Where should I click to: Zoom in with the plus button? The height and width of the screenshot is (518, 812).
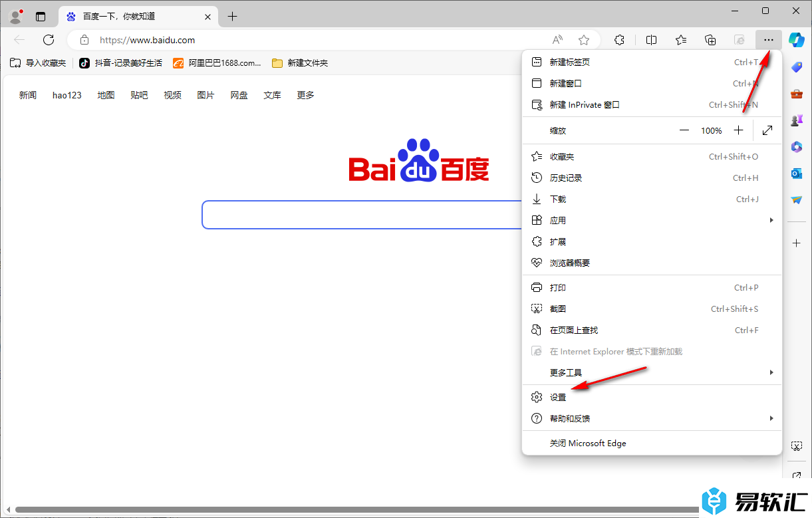click(x=738, y=131)
